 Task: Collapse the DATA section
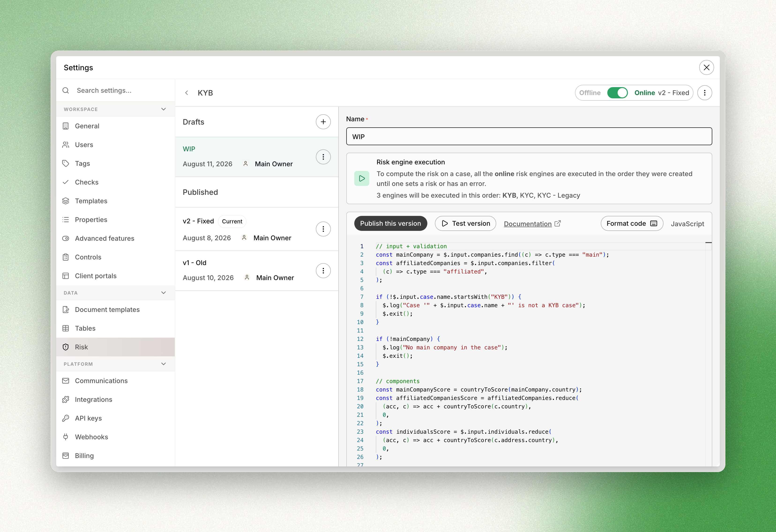coord(164,293)
